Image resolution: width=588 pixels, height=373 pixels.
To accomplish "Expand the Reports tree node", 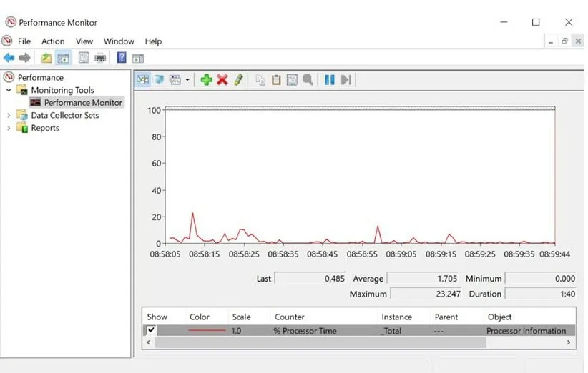I will (x=9, y=128).
